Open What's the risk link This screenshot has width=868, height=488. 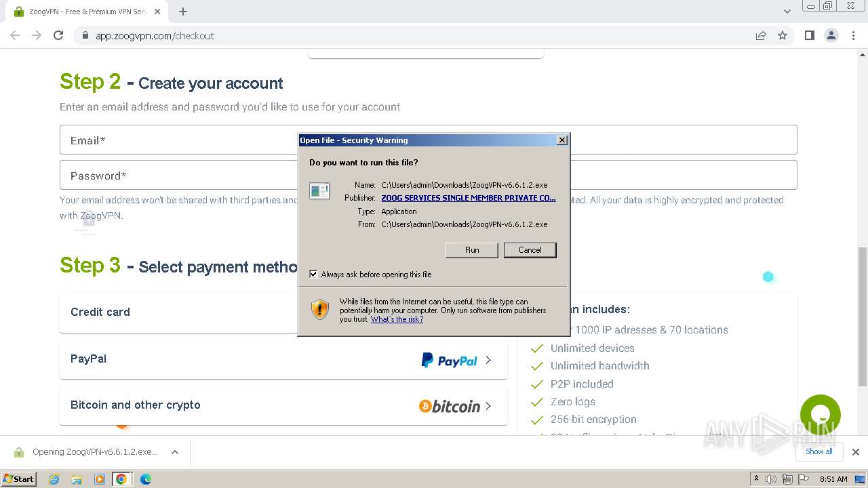(397, 319)
